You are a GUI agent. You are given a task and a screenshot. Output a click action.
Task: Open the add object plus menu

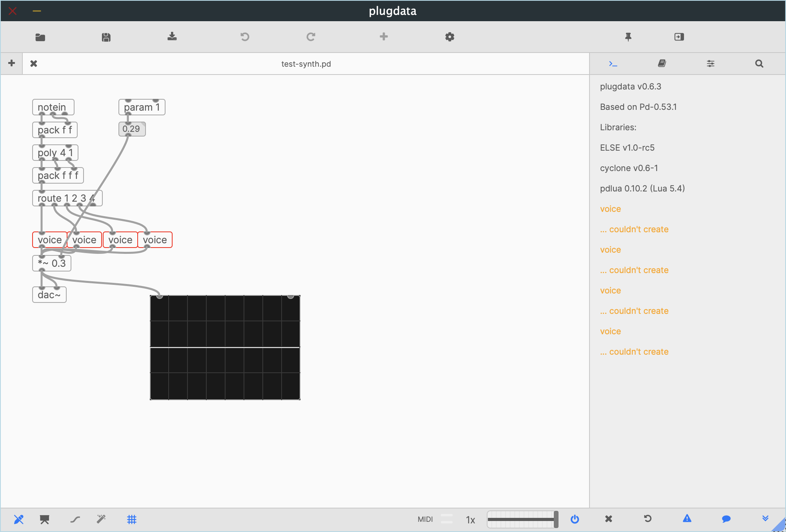tap(384, 36)
